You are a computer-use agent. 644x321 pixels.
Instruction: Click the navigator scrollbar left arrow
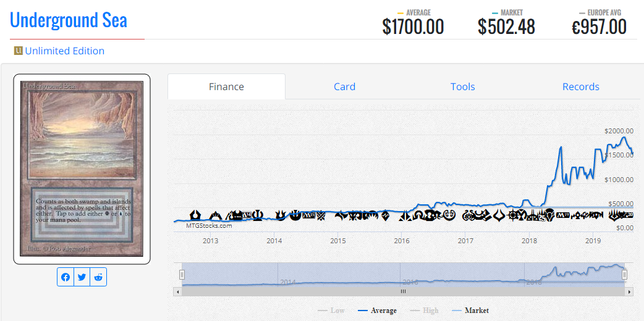pos(177,291)
